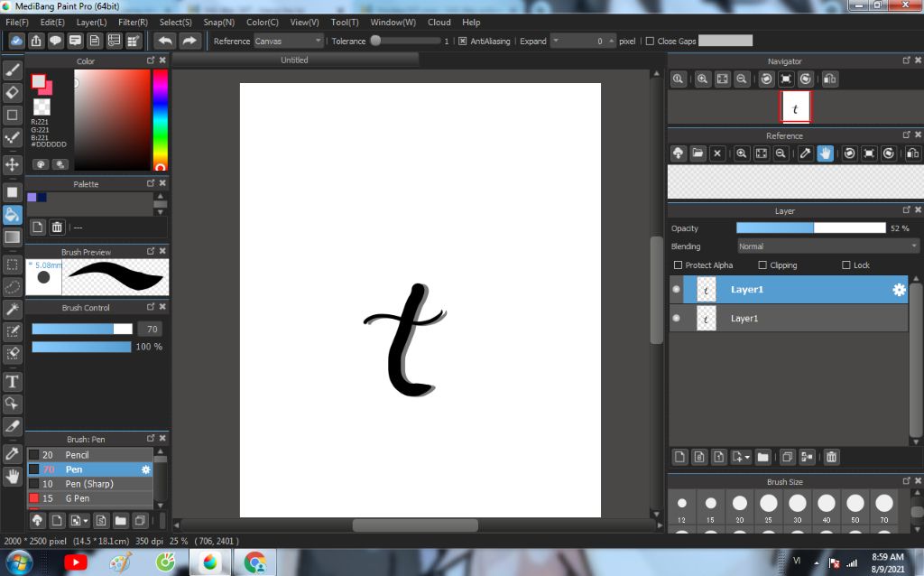Activate the Hand tool in left toolbar
The image size is (924, 576).
coord(12,476)
